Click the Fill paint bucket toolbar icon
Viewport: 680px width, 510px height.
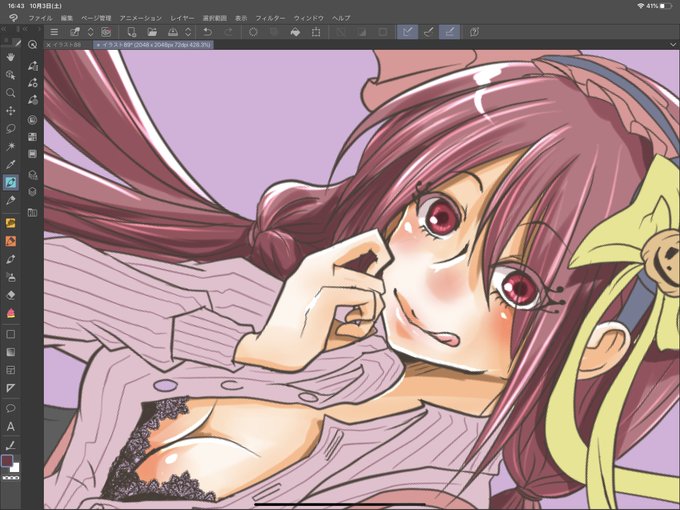click(x=295, y=32)
